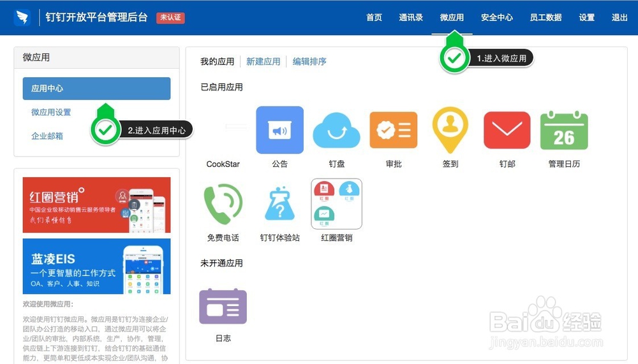
Task: Open 企业邮箱 sidebar link
Action: pyautogui.click(x=47, y=136)
